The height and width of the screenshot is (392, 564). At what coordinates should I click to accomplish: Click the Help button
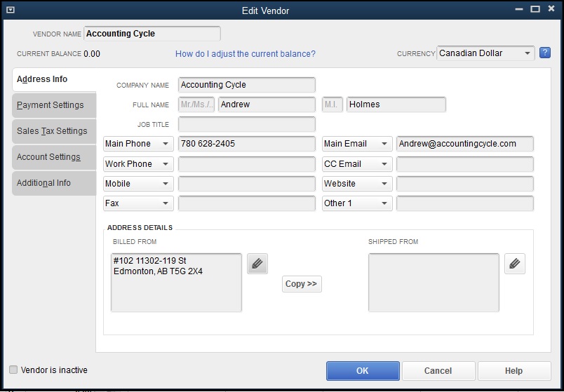click(514, 371)
